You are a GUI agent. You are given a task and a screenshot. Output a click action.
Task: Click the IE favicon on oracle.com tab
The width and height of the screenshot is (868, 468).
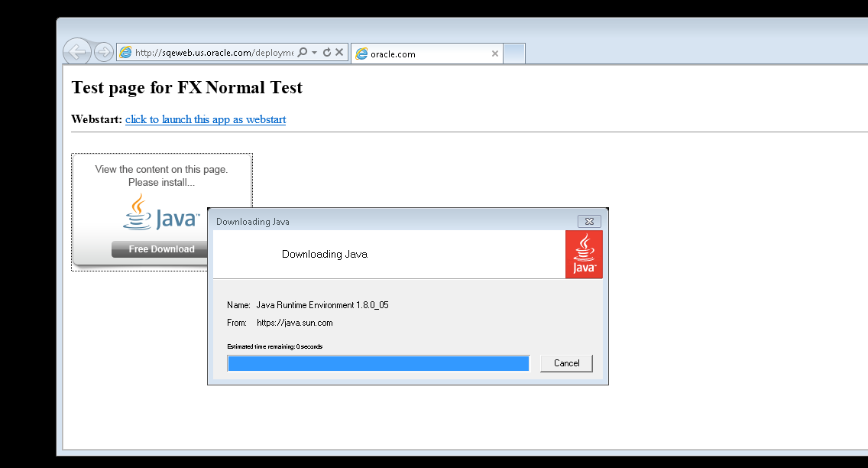361,54
